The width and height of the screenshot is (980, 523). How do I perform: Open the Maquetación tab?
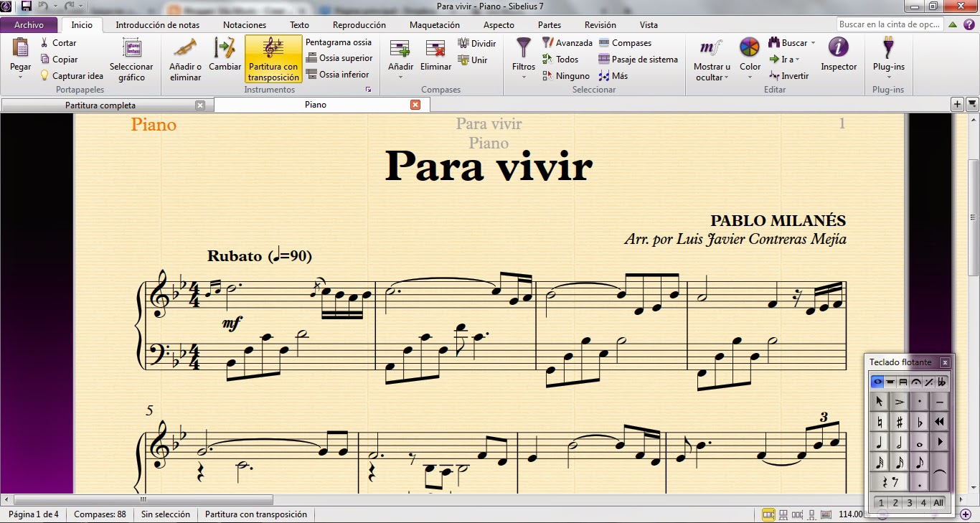click(x=435, y=24)
